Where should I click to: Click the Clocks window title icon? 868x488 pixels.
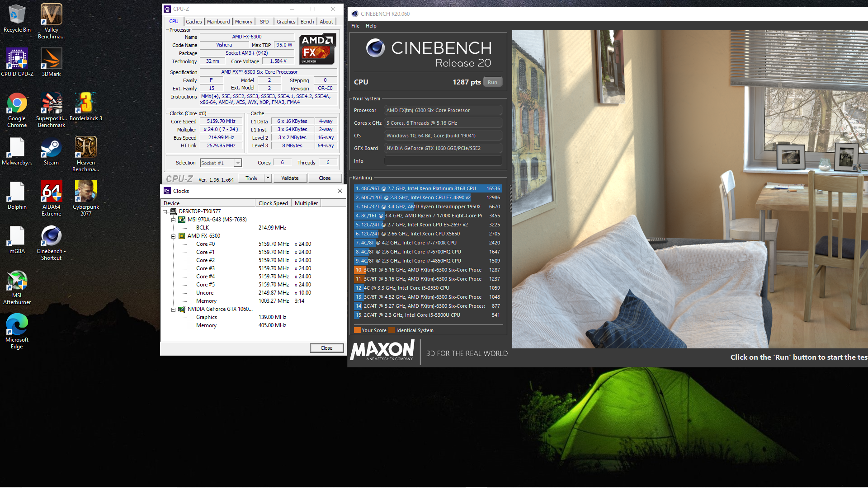[x=167, y=191]
